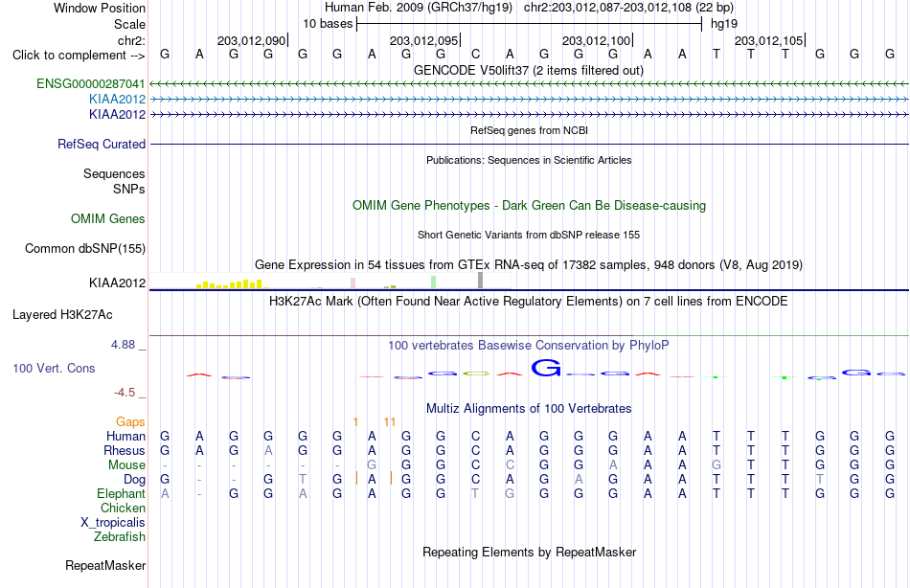Select the dark blue KIAA2012 transcript label
This screenshot has height=588, width=910.
[x=117, y=114]
